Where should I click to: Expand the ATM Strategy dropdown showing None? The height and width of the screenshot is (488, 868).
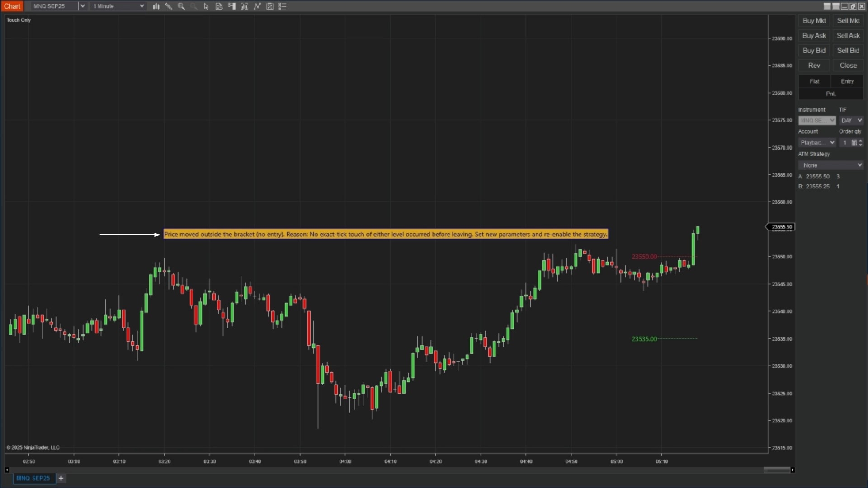click(831, 165)
